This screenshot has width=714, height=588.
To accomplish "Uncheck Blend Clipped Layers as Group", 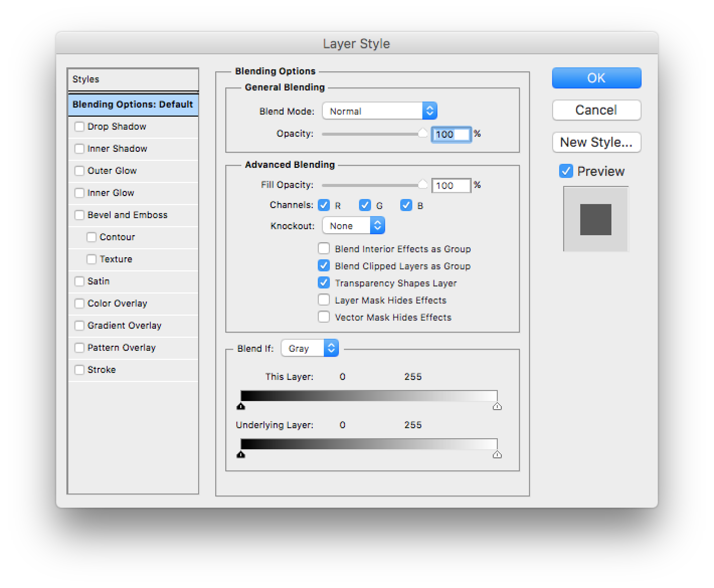I will (324, 266).
